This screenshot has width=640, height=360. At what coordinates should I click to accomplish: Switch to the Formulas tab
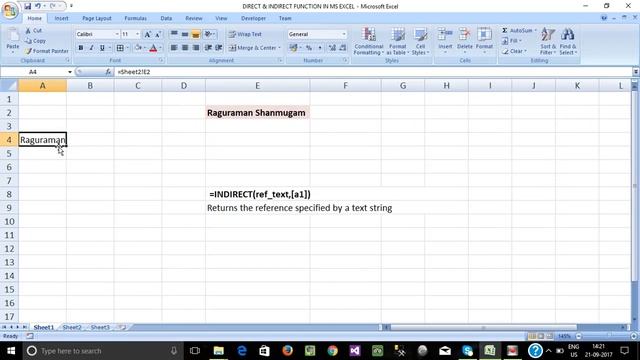[136, 18]
